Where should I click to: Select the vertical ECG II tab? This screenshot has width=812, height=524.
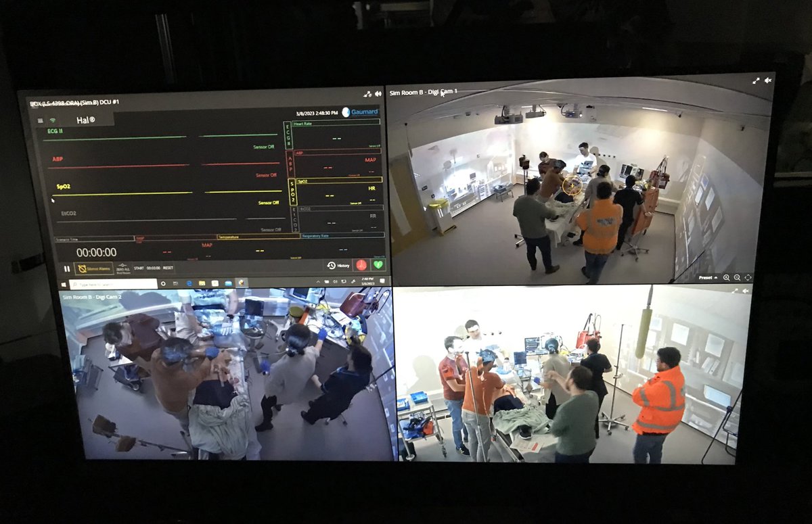[x=287, y=136]
